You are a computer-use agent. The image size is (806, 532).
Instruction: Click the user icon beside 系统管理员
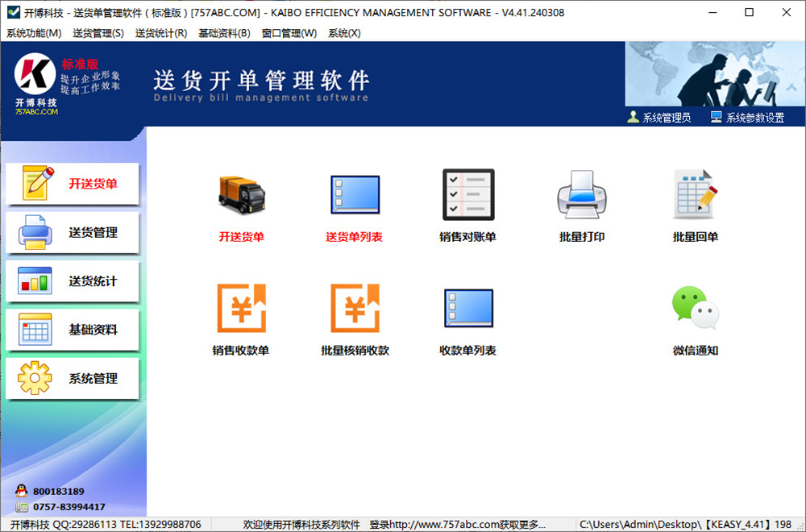tap(634, 117)
